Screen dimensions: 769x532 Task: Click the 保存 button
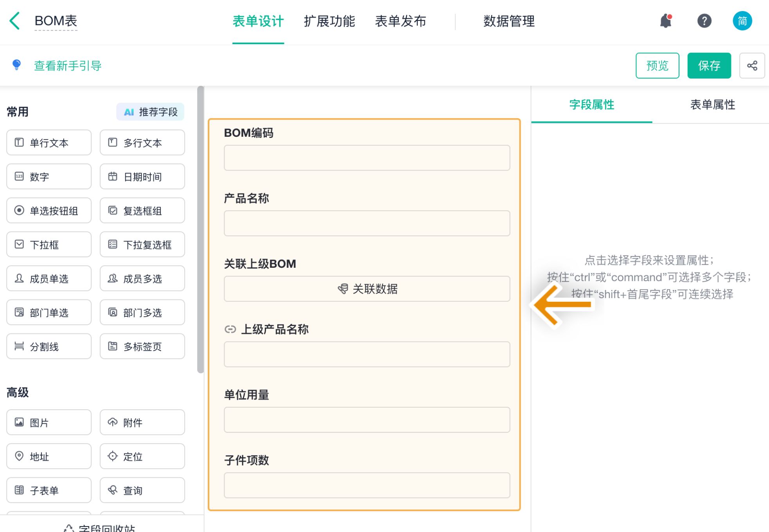coord(709,66)
